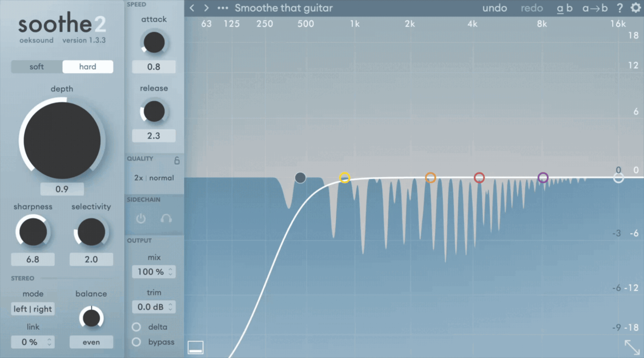This screenshot has width=644, height=358.
Task: Click the release value field 2.3
Action: tap(154, 136)
